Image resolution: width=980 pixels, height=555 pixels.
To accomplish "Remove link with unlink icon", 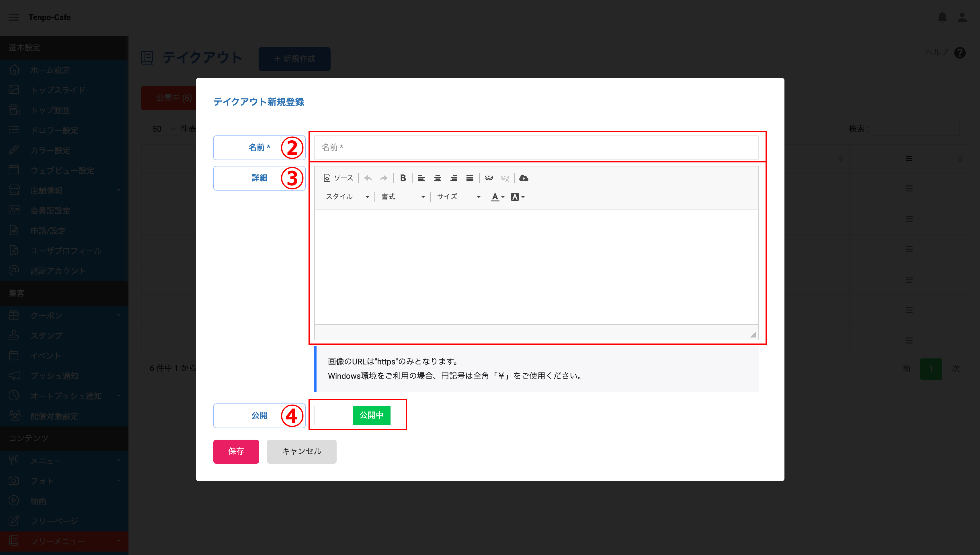I will point(505,178).
